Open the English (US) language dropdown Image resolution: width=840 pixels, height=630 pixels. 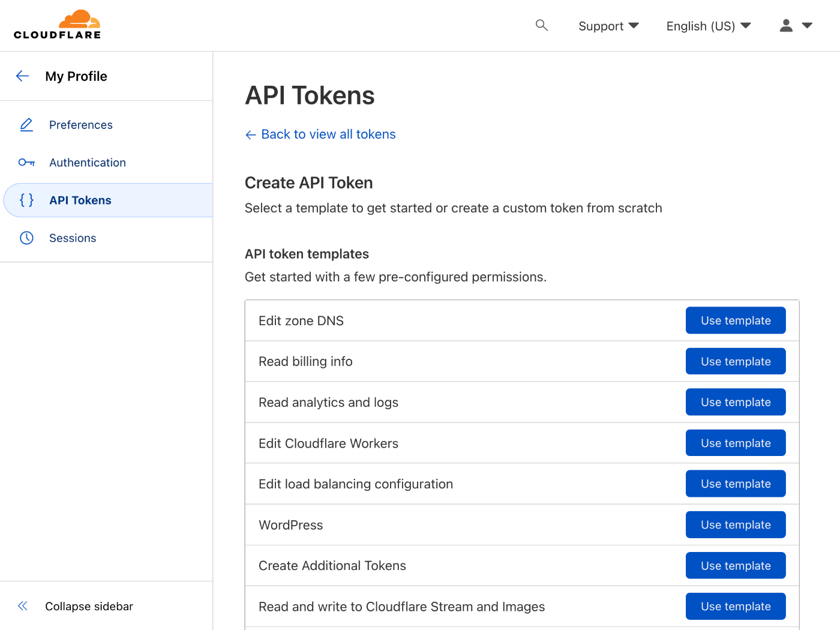pos(709,26)
